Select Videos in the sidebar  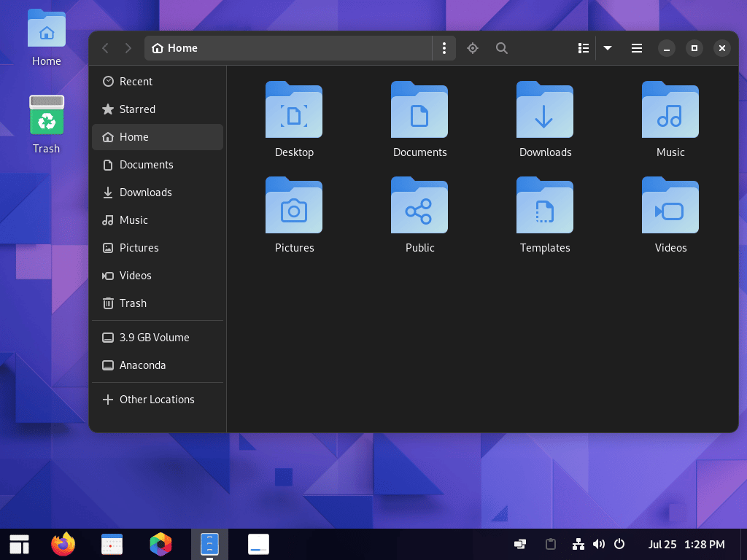pos(158,275)
